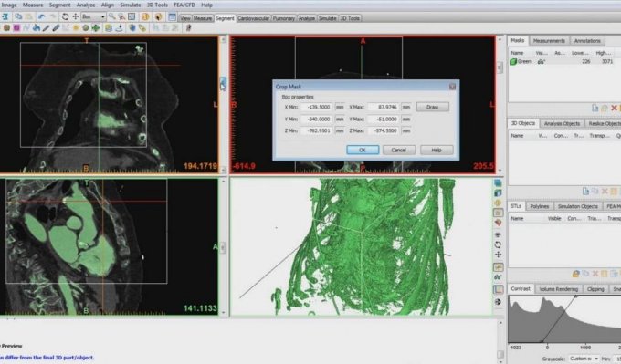Switch to the Volume Rendering tab

558,289
